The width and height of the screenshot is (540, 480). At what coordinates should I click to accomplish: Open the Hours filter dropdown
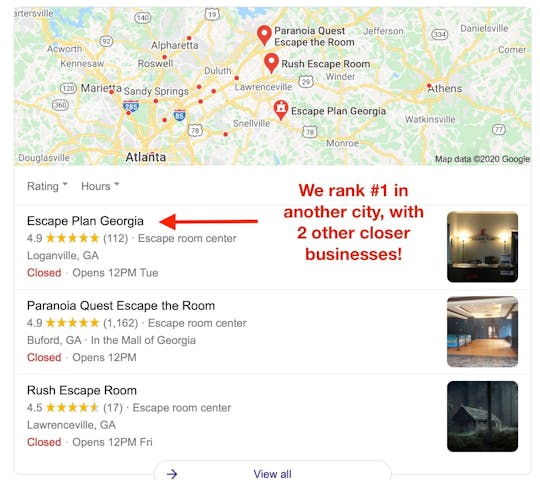tap(100, 186)
